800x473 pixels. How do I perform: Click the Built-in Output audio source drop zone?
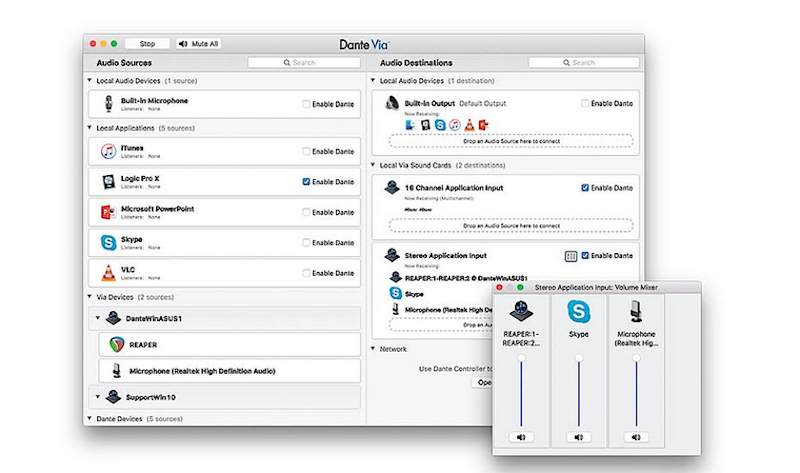[x=511, y=141]
